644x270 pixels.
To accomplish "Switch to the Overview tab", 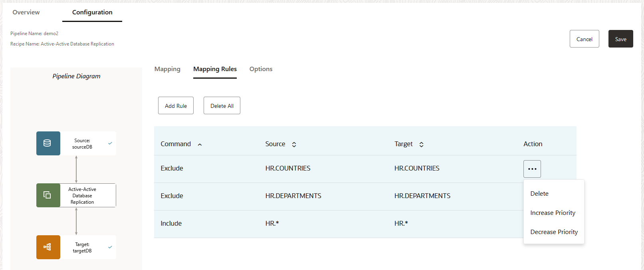I will point(26,12).
